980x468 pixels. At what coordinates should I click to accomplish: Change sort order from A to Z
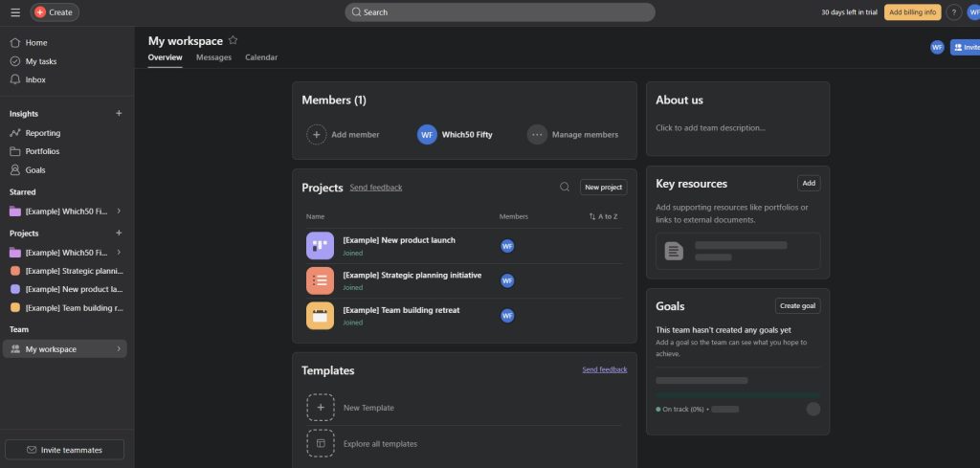(x=603, y=216)
